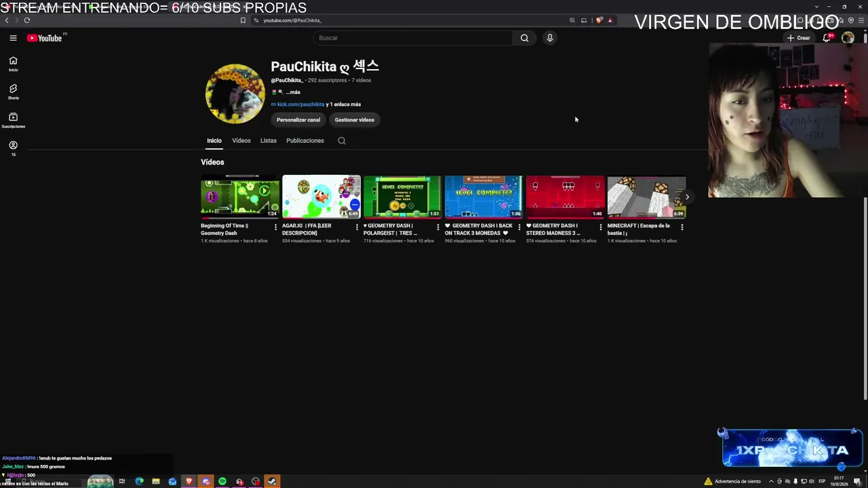The height and width of the screenshot is (488, 868).
Task: Open the Beginning Of Time video title
Action: (x=224, y=229)
